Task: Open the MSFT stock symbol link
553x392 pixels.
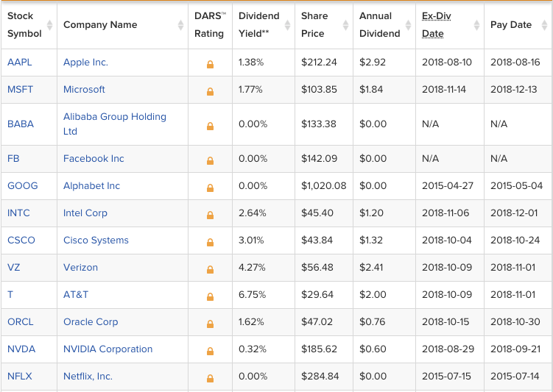Action: (x=20, y=90)
